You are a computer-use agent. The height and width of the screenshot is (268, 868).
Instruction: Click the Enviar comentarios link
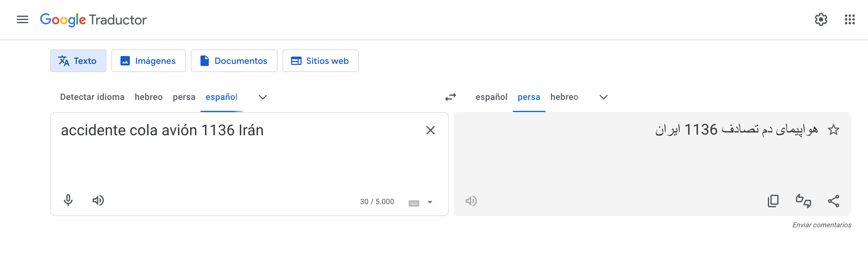pos(821,225)
